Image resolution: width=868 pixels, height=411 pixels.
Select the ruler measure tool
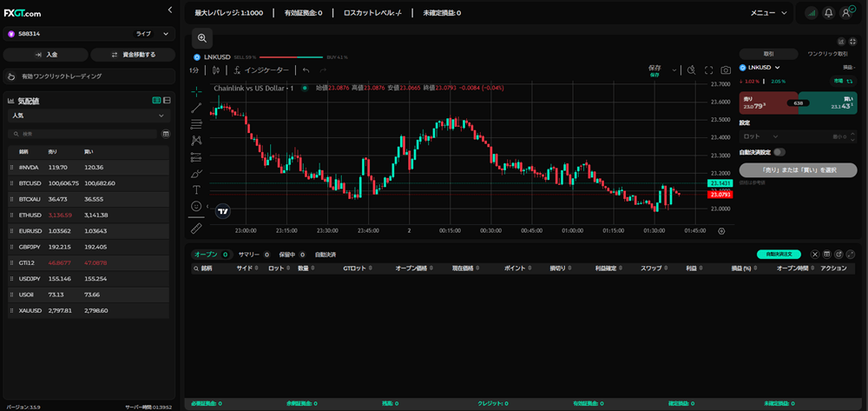[196, 228]
